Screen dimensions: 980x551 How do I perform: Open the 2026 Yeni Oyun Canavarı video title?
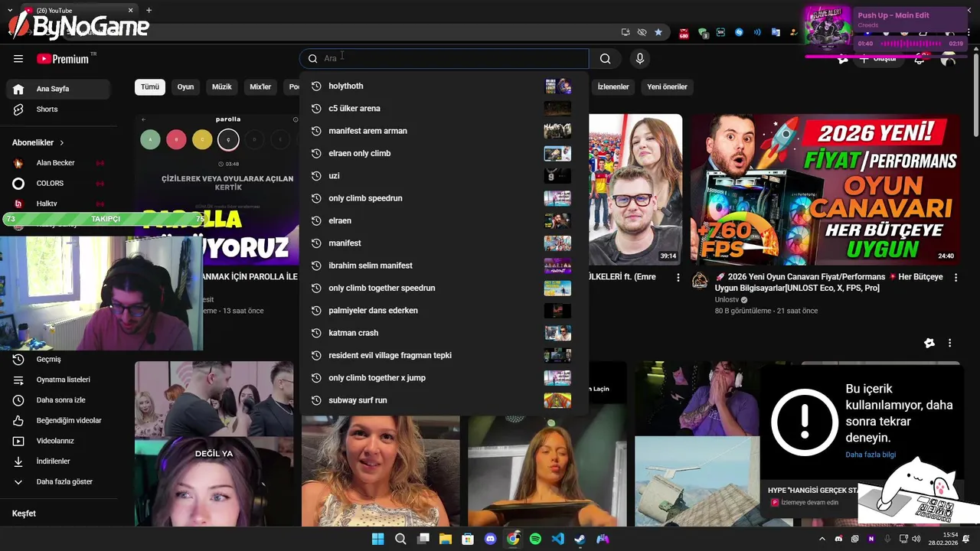pyautogui.click(x=828, y=282)
